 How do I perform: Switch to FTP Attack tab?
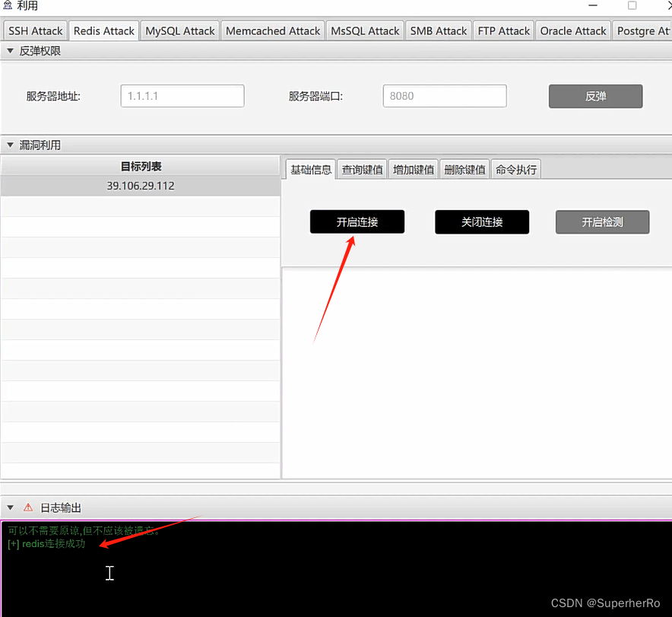503,31
